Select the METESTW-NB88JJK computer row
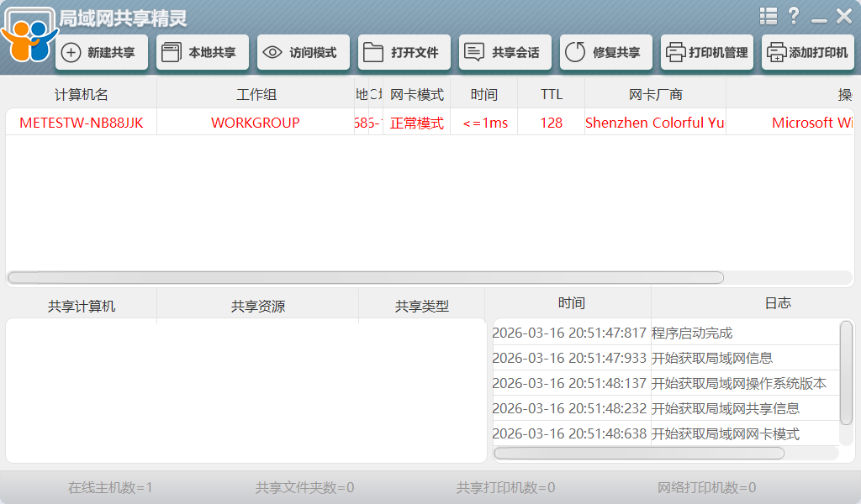This screenshot has width=861, height=504. (81, 122)
